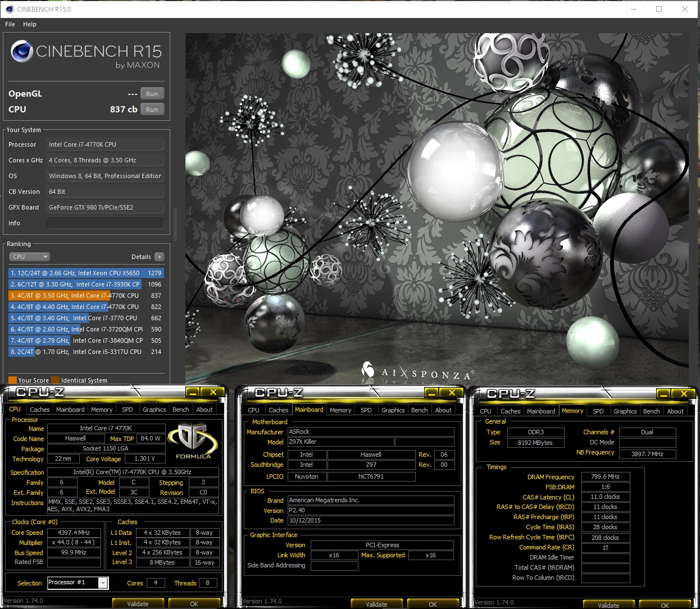The width and height of the screenshot is (700, 609).
Task: Click OK in first CPU-Z window
Action: [194, 604]
